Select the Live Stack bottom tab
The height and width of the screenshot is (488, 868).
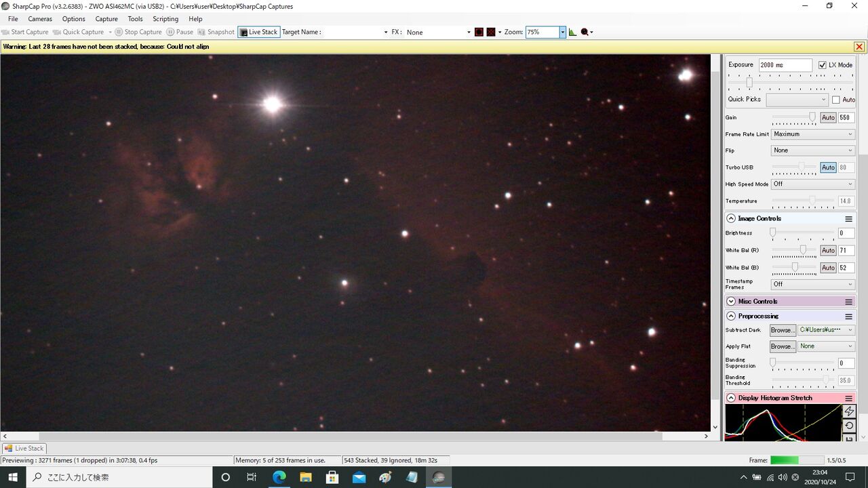(x=24, y=448)
